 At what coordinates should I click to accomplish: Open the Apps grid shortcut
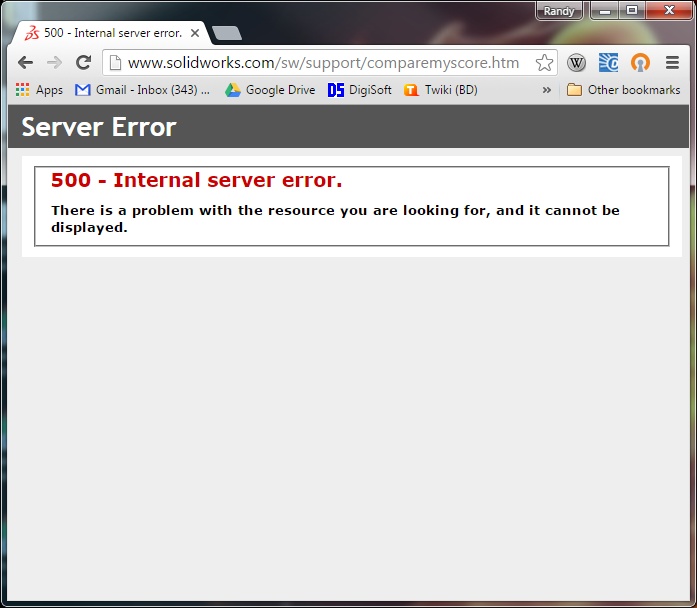pyautogui.click(x=39, y=90)
